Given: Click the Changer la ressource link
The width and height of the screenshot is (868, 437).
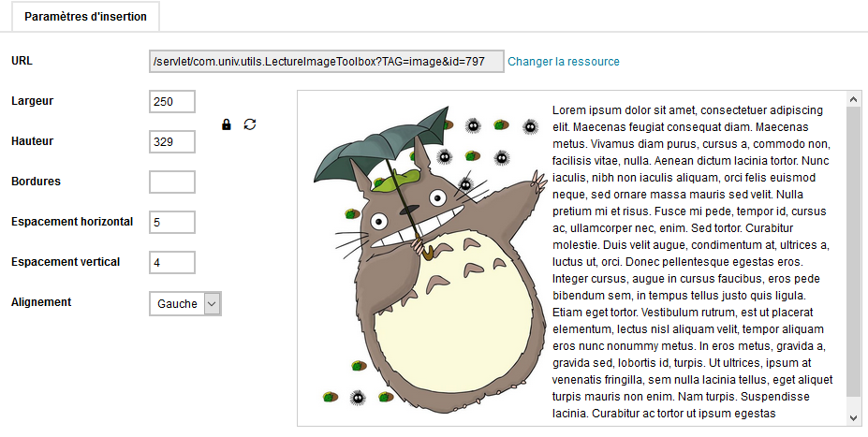Looking at the screenshot, I should coord(564,62).
